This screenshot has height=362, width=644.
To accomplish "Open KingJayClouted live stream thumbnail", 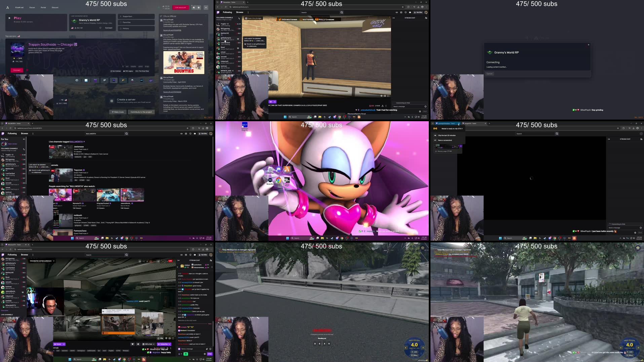I will coord(108,195).
